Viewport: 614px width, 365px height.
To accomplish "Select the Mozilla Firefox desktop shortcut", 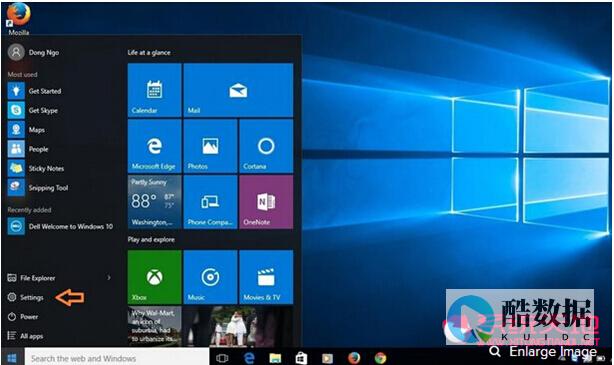I will [x=18, y=20].
